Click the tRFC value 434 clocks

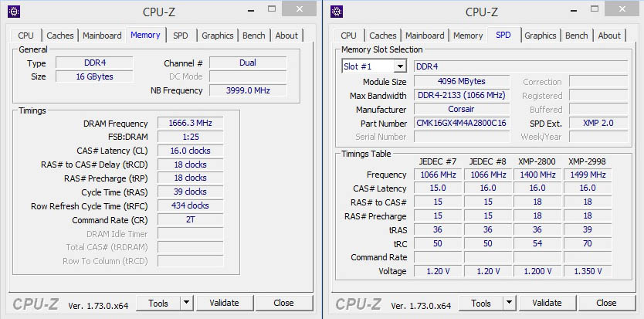click(190, 205)
